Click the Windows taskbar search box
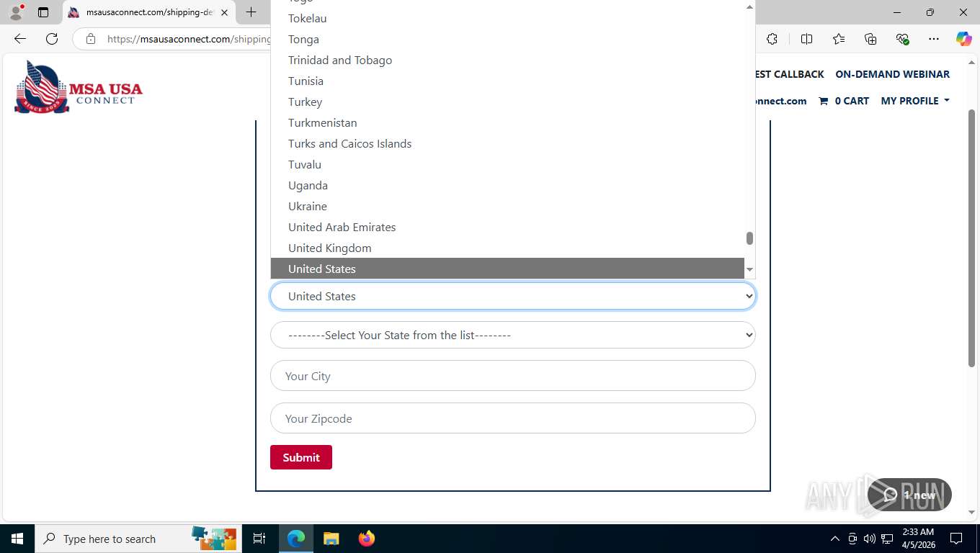The width and height of the screenshot is (980, 553). click(x=137, y=539)
